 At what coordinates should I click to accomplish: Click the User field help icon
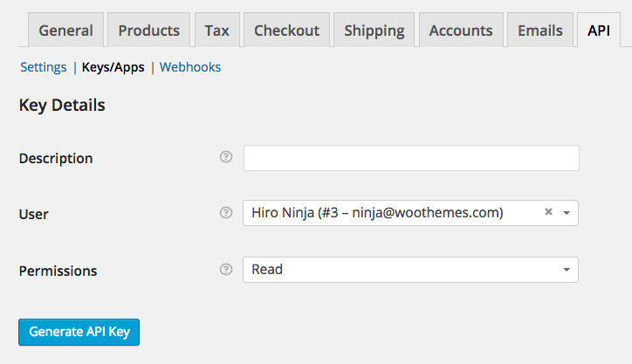click(226, 212)
